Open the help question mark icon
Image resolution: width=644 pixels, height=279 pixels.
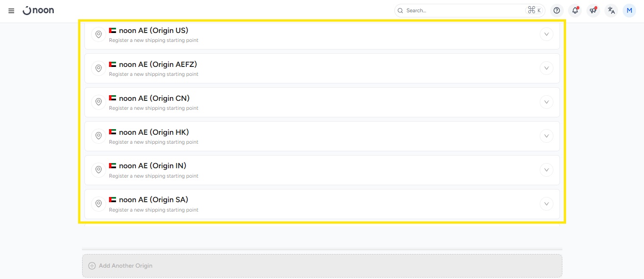(x=557, y=10)
